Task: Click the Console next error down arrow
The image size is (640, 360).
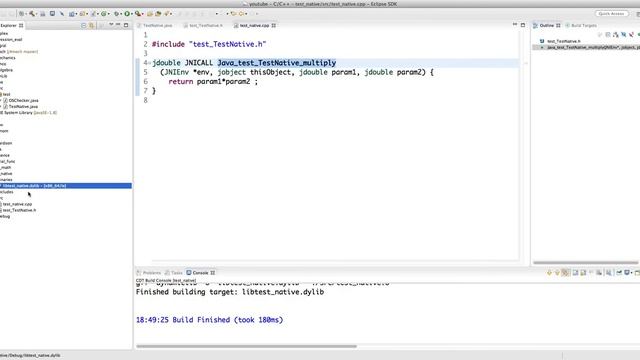Action: point(549,273)
